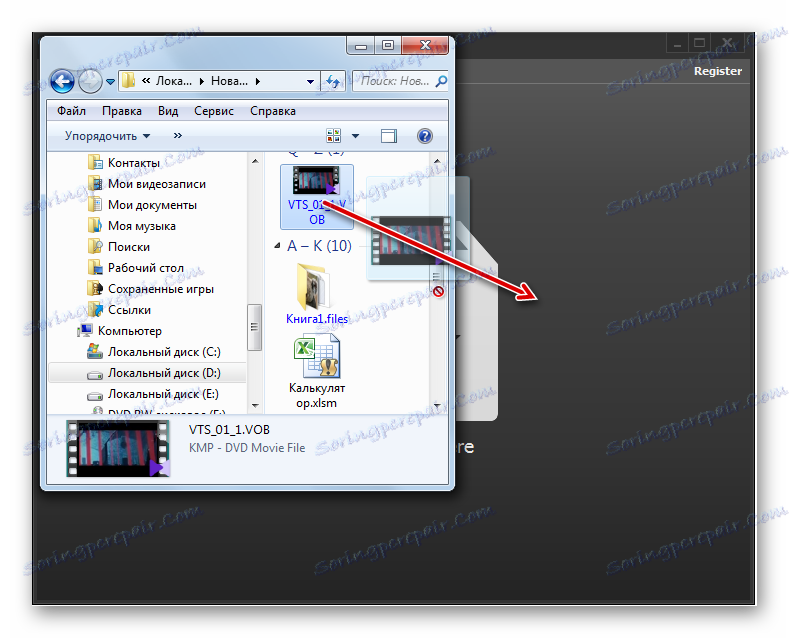Screen dimensions: 789x638
Task: Click the Книга1.files name label
Action: pos(317,319)
